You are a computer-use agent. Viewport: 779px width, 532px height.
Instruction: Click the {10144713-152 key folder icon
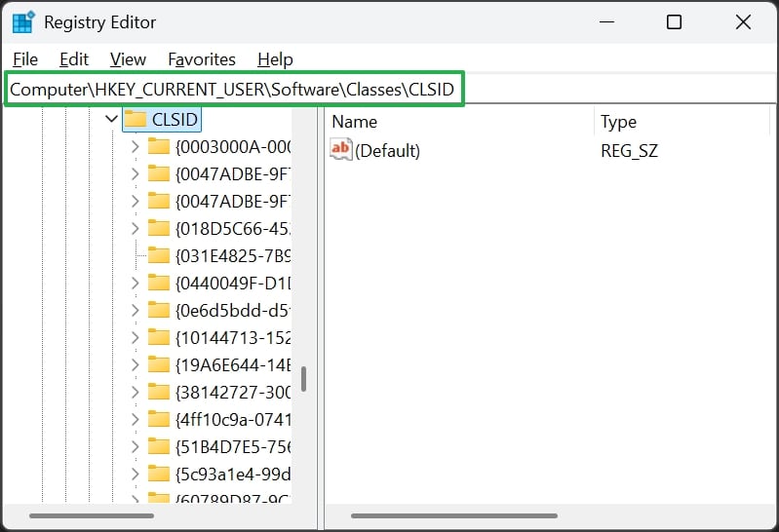click(159, 338)
